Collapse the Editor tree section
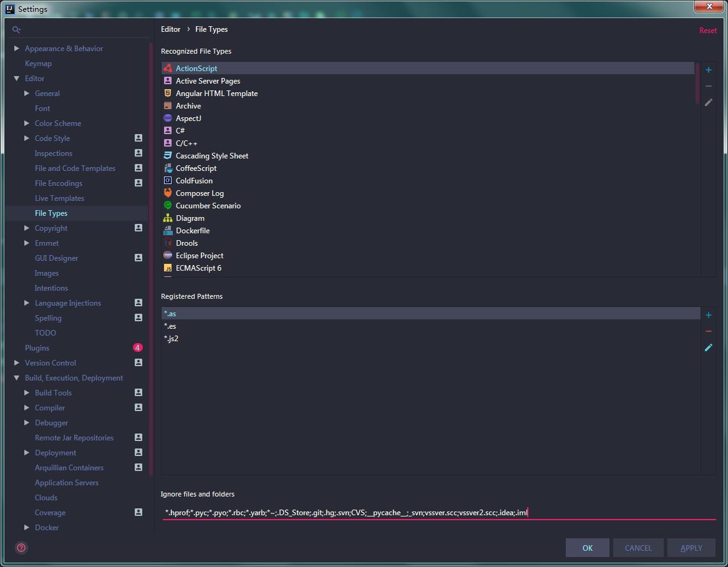Viewport: 728px width, 567px height. coord(17,79)
